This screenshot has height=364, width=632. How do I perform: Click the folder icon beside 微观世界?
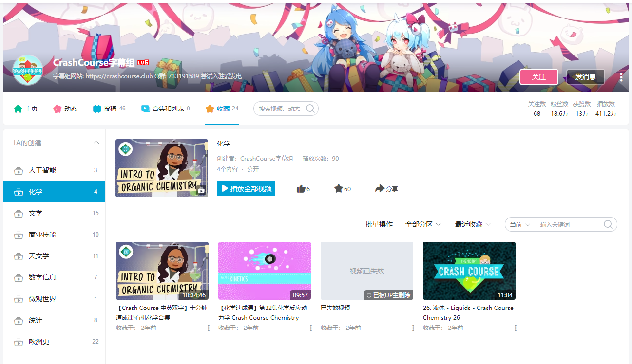18,299
